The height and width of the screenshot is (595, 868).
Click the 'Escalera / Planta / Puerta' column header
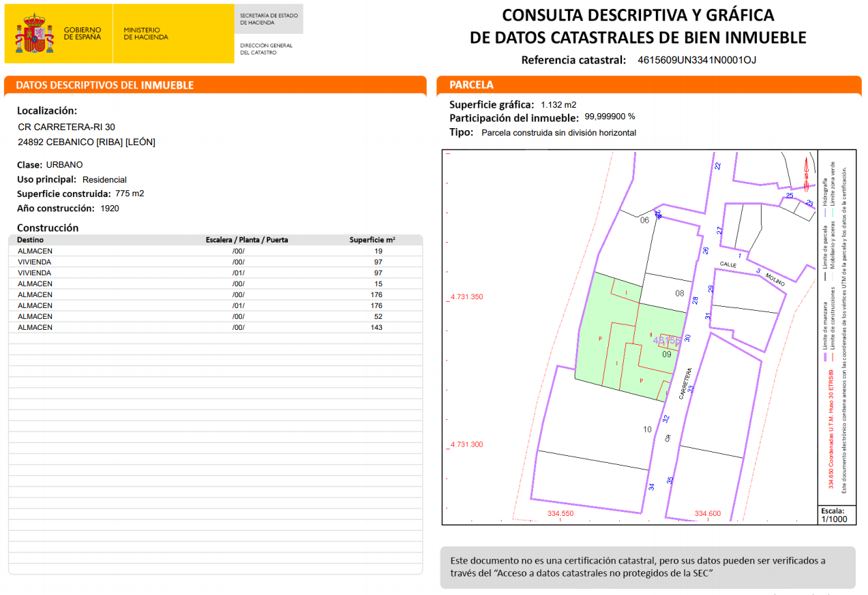247,240
